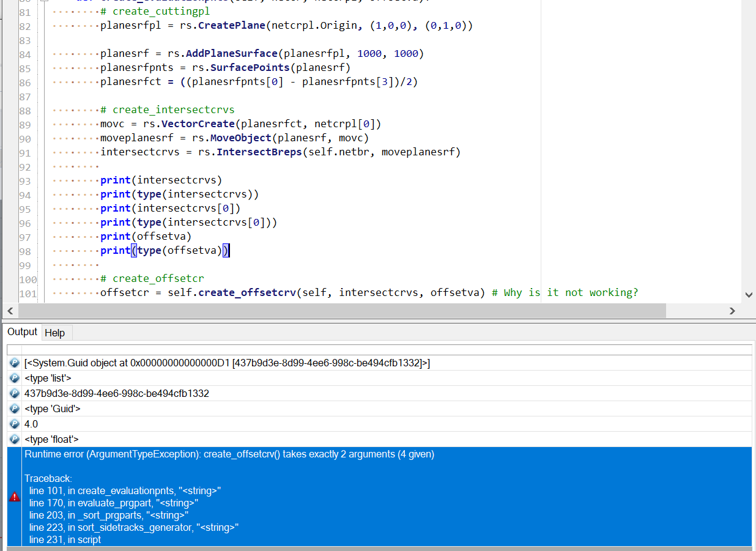Viewport: 756px width, 551px height.
Task: Click traceback entry line 170 in evaluate_prgpart
Action: (114, 503)
